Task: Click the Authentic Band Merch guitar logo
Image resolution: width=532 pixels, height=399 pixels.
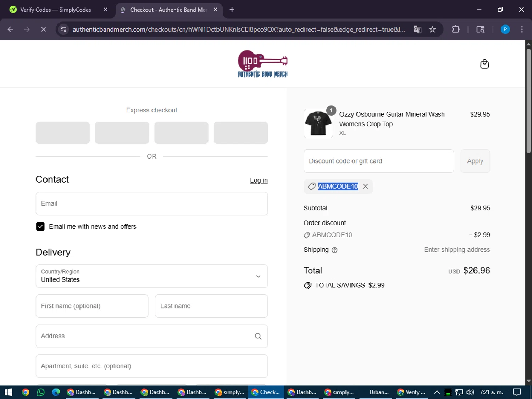Action: coord(263,64)
